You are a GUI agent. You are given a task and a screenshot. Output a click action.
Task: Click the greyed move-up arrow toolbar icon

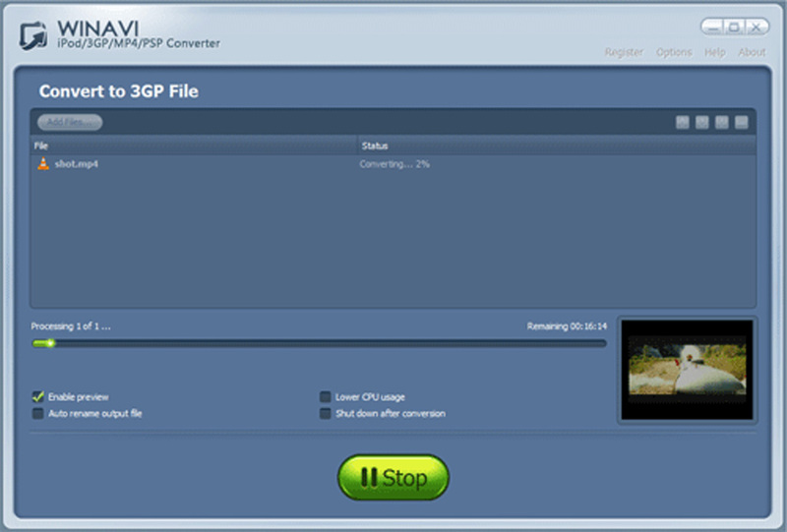(x=682, y=122)
